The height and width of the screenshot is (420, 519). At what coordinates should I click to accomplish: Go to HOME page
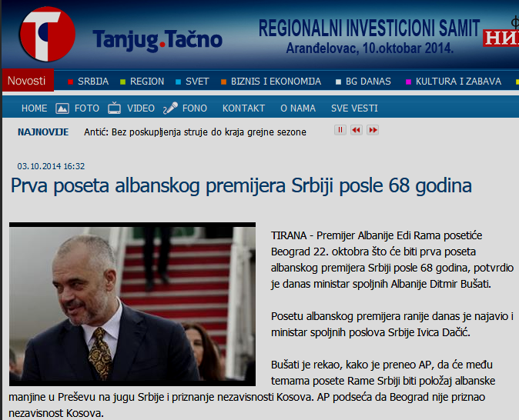(34, 108)
